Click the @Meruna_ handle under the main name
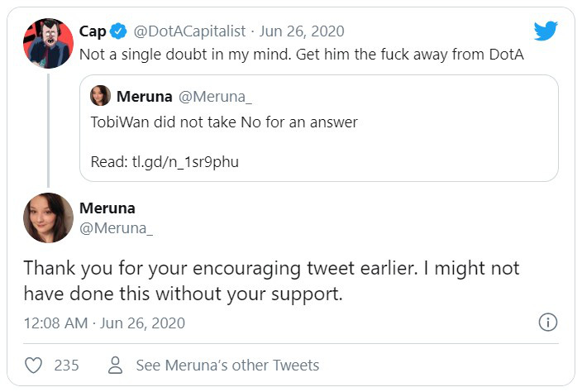 point(117,228)
